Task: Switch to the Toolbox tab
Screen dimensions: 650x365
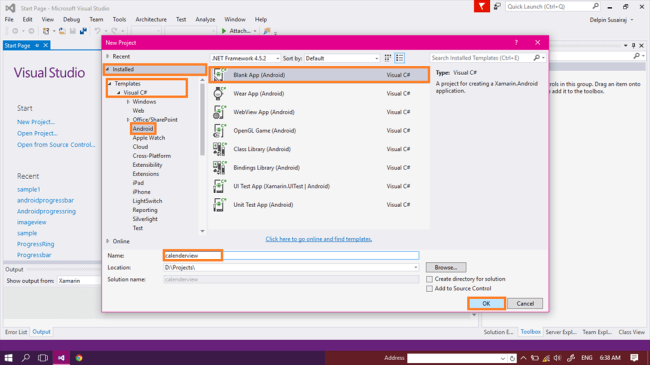Action: [530, 332]
